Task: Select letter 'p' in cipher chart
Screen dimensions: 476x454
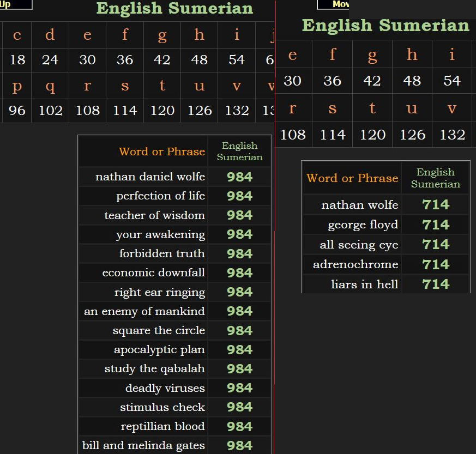Action: (17, 87)
